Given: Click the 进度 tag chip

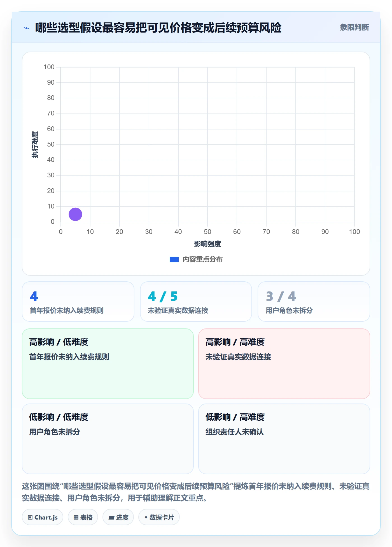Looking at the screenshot, I should click(x=118, y=517).
